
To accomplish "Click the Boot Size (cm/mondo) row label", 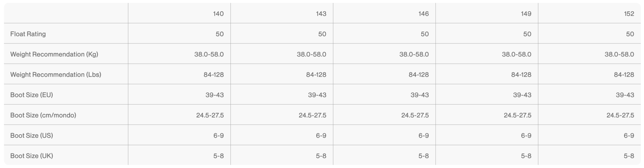I will tap(43, 115).
